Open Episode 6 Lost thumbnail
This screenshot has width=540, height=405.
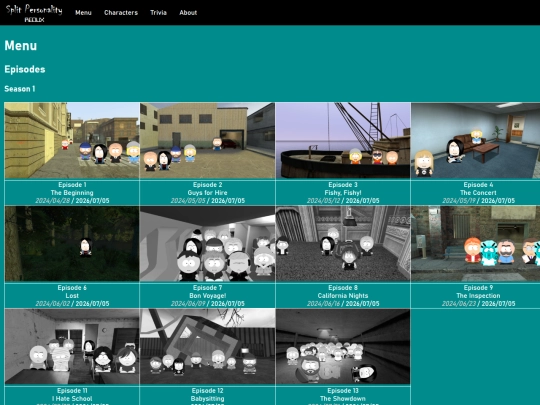coord(72,243)
